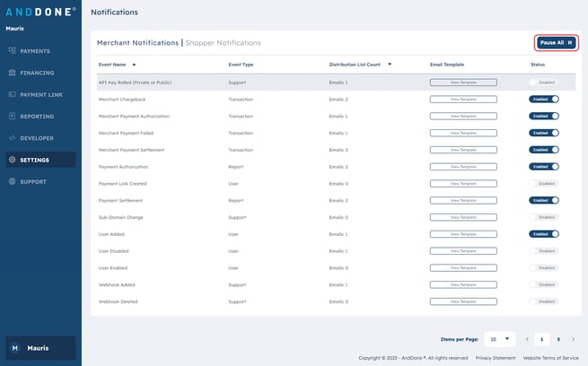Sort by Distribution List Count arrow

390,65
